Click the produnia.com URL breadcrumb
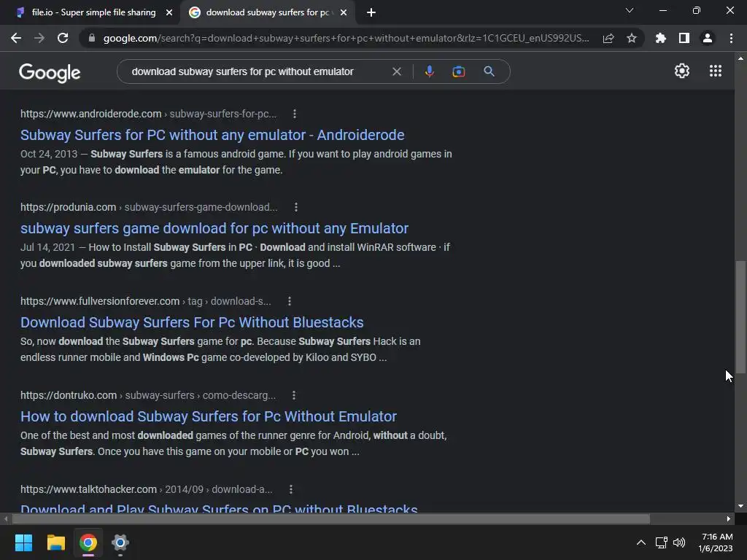Screen dimensions: 747x560 [149, 207]
